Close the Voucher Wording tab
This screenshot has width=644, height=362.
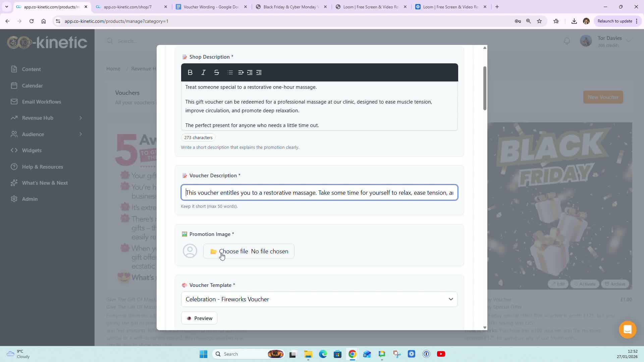(246, 7)
